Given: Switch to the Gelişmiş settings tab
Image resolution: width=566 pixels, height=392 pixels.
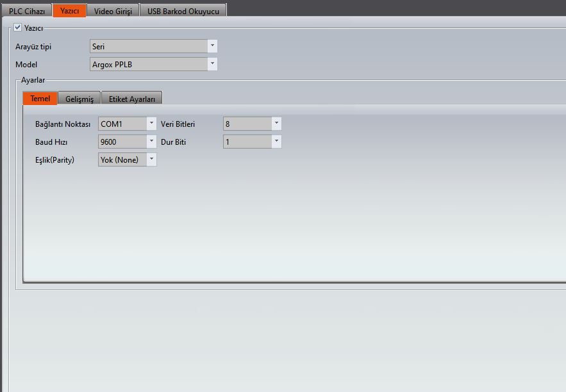Looking at the screenshot, I should (79, 99).
